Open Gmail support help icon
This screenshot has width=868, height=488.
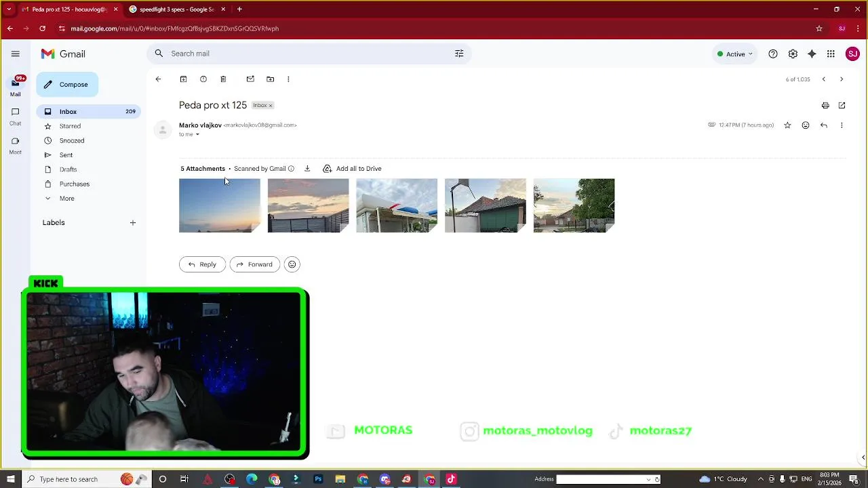tap(773, 54)
